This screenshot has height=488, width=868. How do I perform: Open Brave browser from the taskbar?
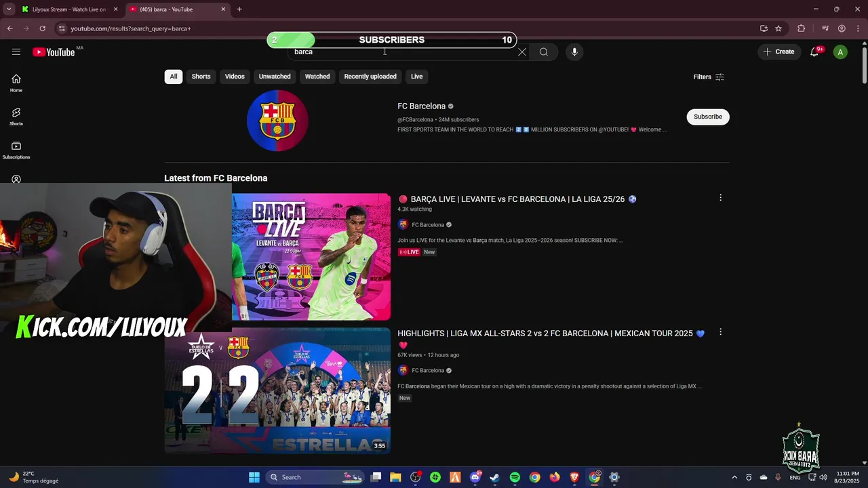[574, 477]
